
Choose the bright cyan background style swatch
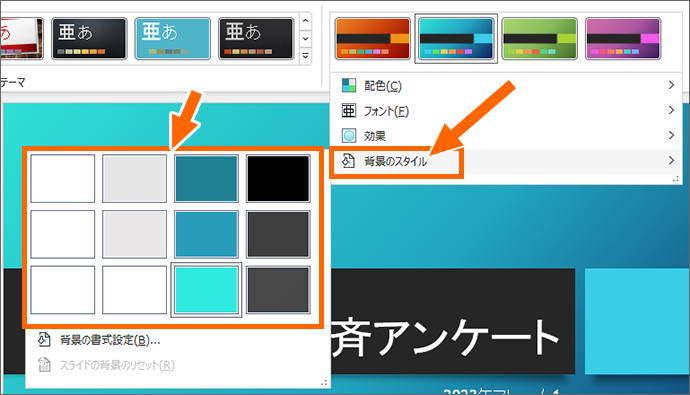point(206,290)
